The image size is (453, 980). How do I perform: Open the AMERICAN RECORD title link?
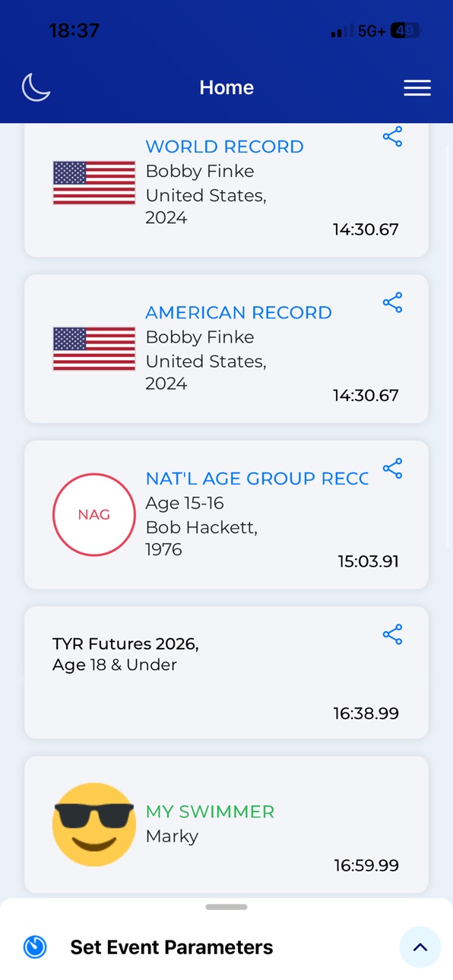tap(239, 312)
